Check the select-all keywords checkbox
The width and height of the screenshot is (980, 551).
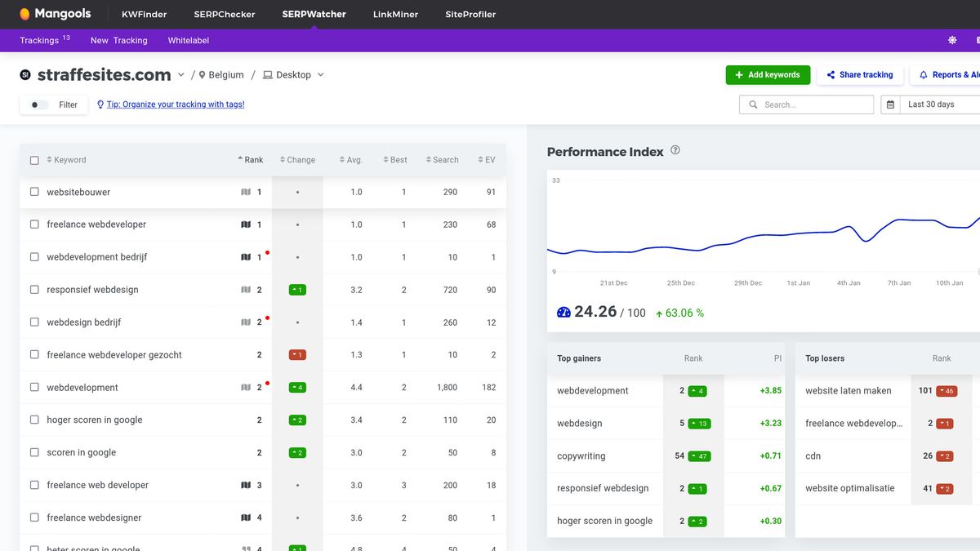(x=34, y=160)
